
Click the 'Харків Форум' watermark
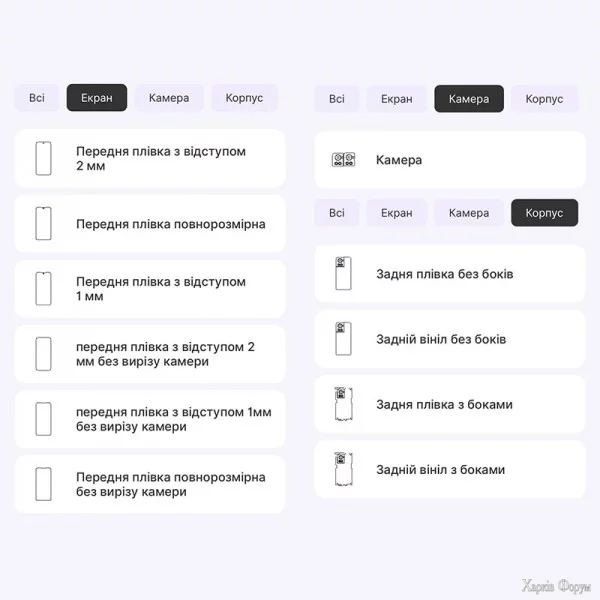[557, 585]
